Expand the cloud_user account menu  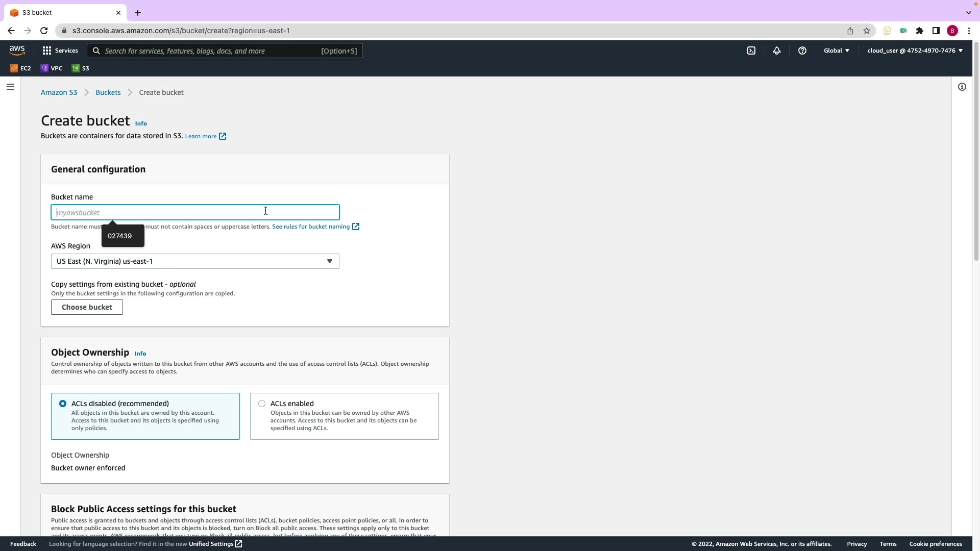pyautogui.click(x=915, y=51)
